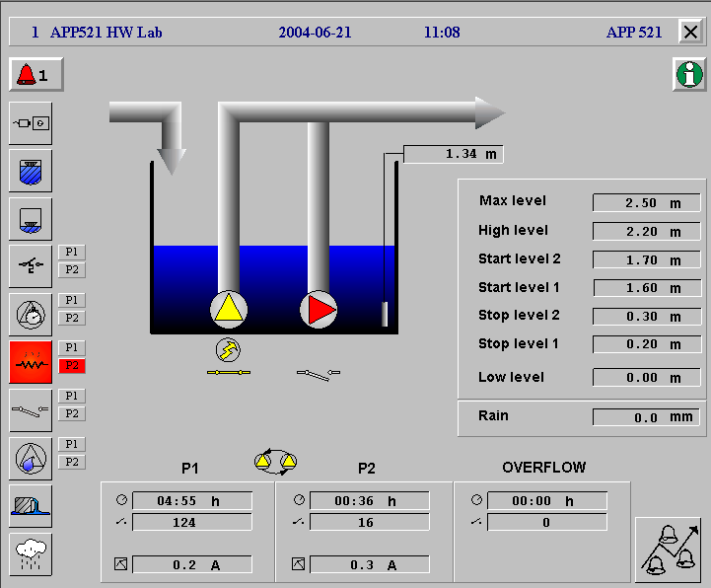711x588 pixels.
Task: Click P2 start count 16
Action: tap(370, 522)
